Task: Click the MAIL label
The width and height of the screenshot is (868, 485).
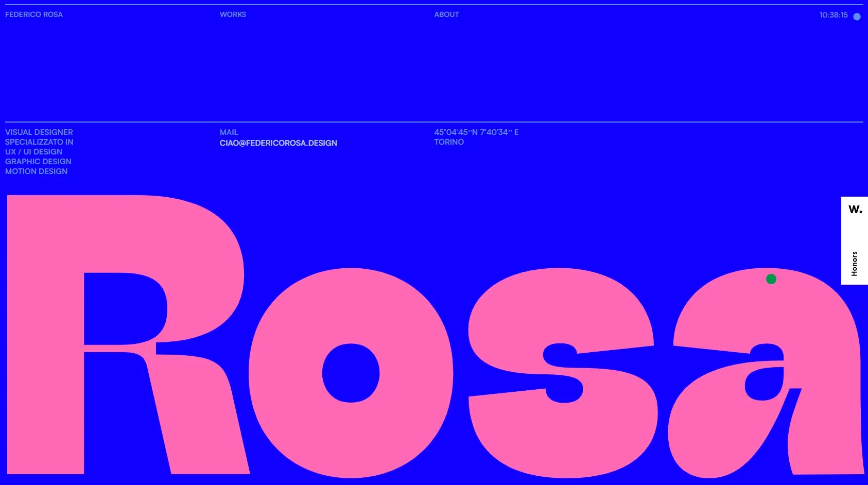Action: click(229, 132)
